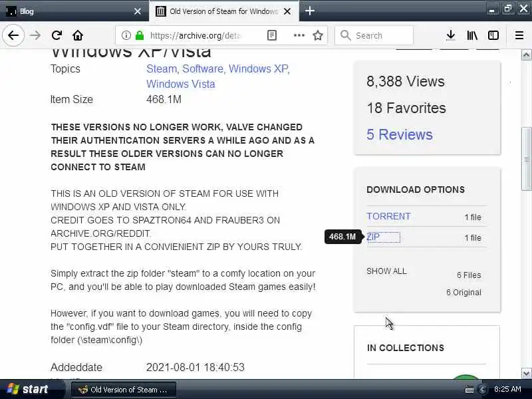Image resolution: width=532 pixels, height=399 pixels.
Task: Open the Windows Vista topic link
Action: [x=180, y=84]
